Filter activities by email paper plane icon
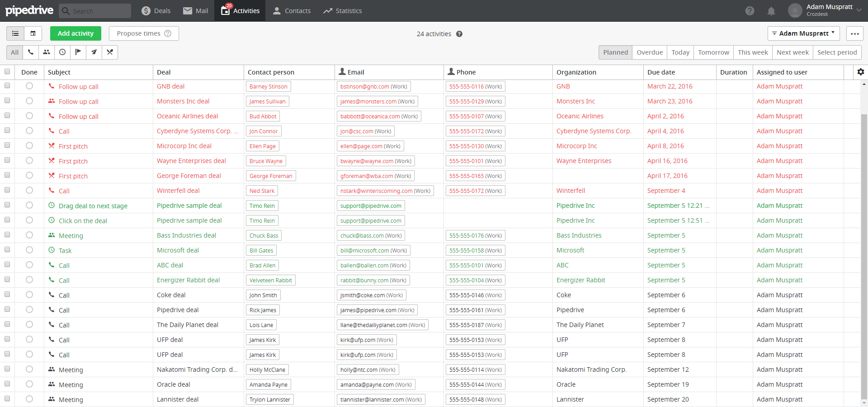This screenshot has height=407, width=868. pyautogui.click(x=94, y=52)
